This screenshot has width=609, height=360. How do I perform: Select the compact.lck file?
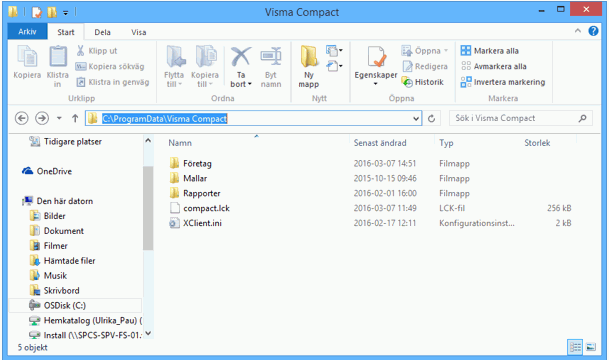[x=206, y=208]
